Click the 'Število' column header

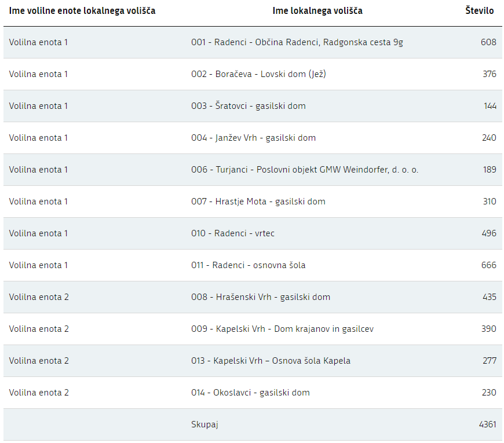479,11
